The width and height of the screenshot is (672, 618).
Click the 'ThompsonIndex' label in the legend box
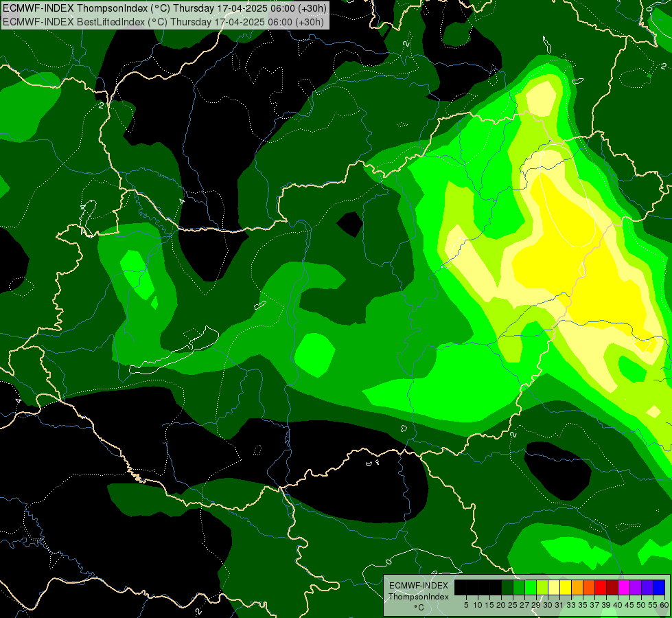pos(419,597)
